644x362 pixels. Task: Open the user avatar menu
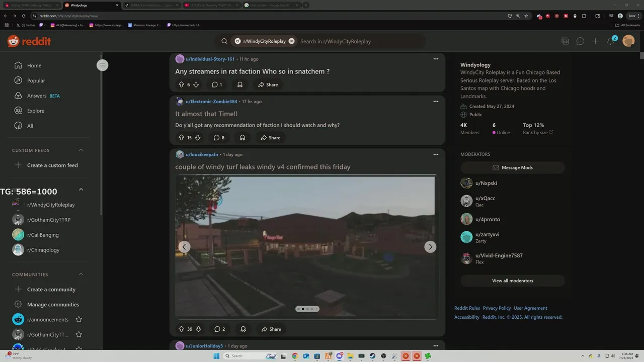click(628, 41)
